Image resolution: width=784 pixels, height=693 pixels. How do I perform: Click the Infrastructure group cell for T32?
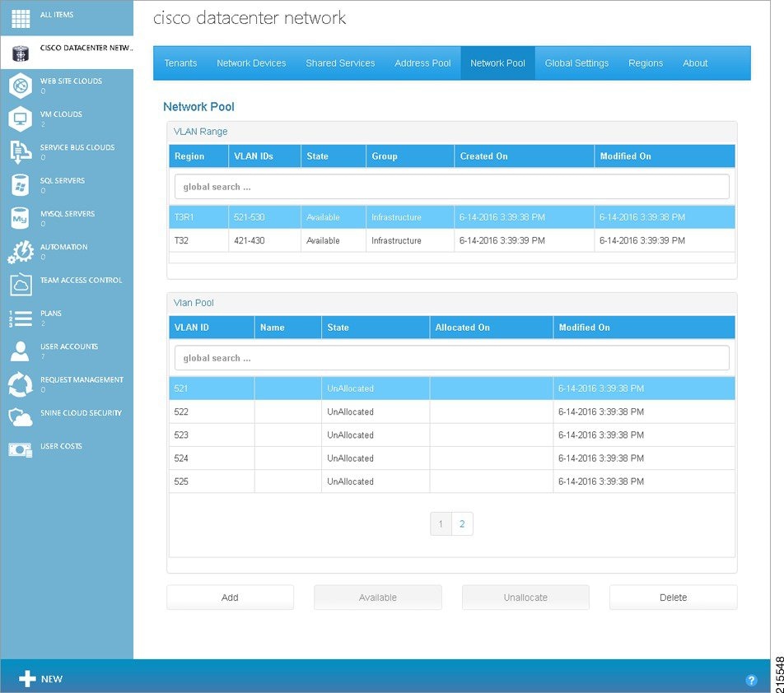point(410,240)
